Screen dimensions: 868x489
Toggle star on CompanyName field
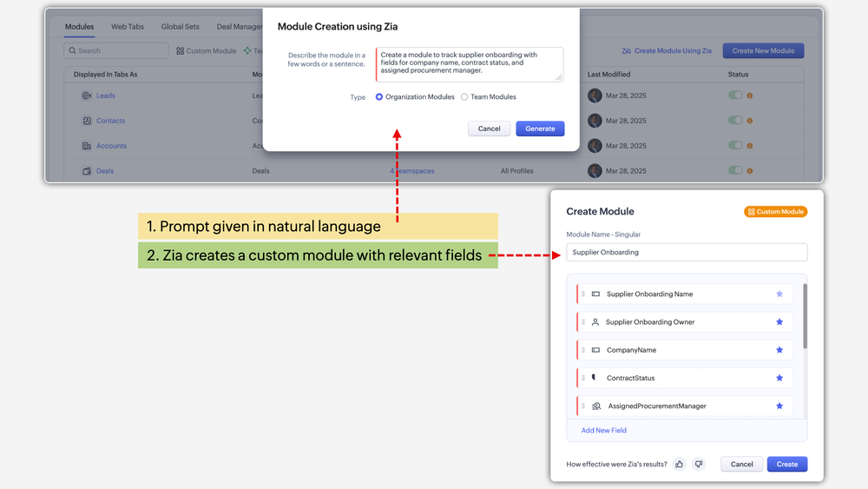779,350
